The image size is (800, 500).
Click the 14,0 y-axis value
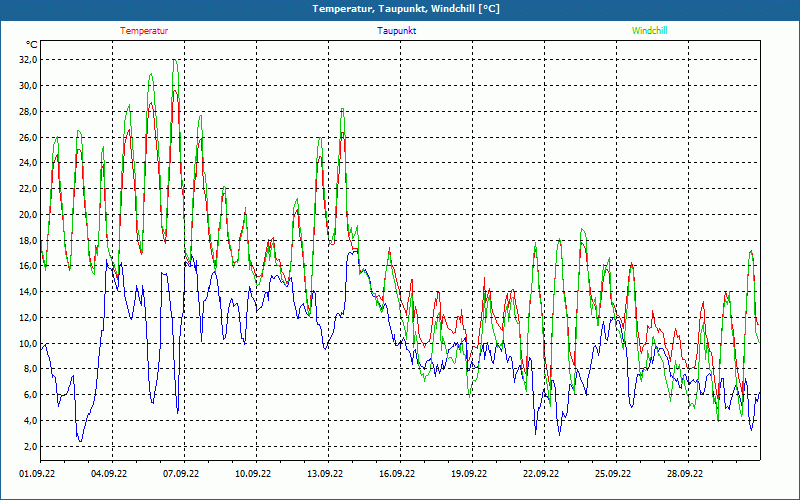(x=28, y=292)
